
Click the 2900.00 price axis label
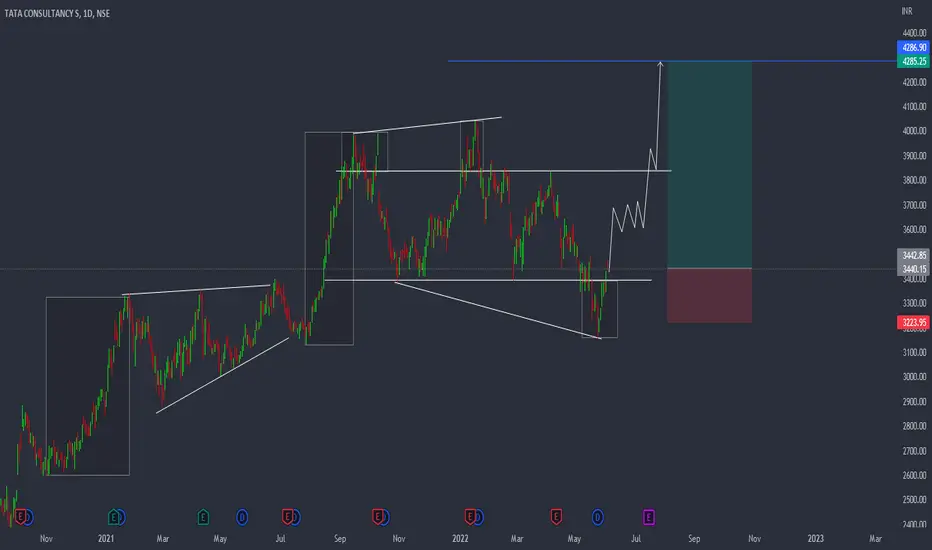coord(914,402)
